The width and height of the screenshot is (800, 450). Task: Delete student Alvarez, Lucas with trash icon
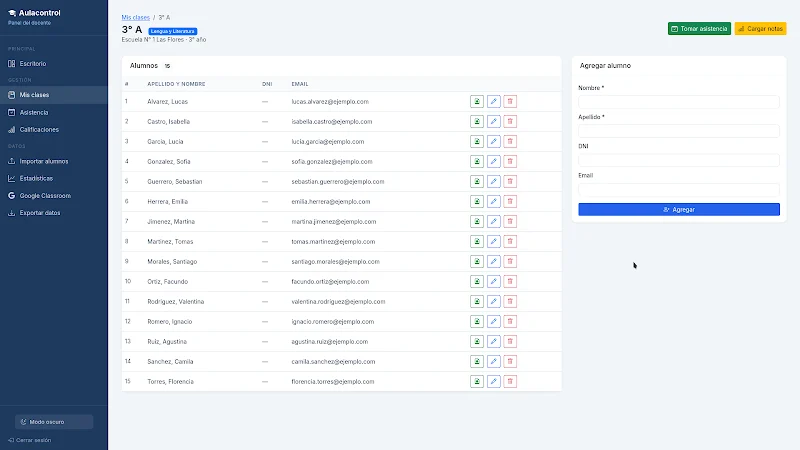click(x=510, y=102)
